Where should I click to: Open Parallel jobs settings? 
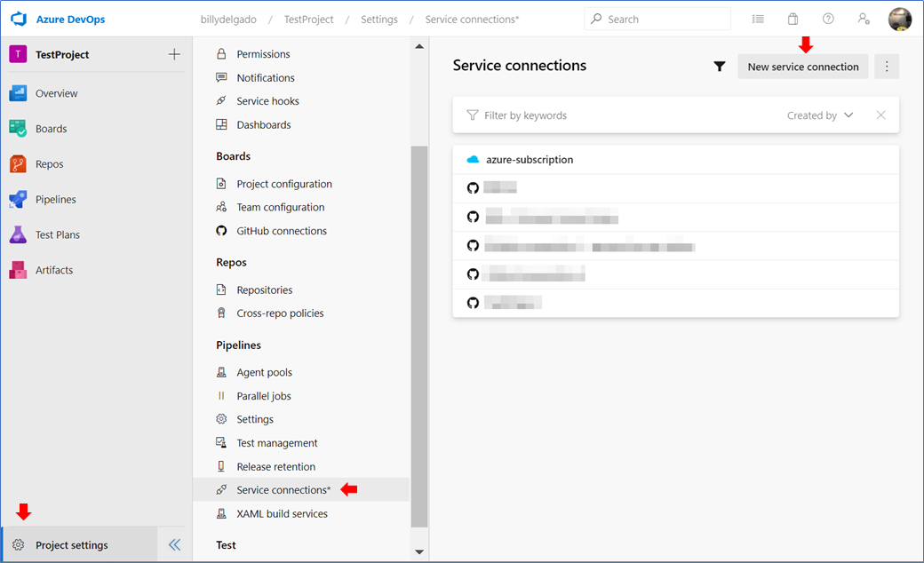(x=263, y=396)
